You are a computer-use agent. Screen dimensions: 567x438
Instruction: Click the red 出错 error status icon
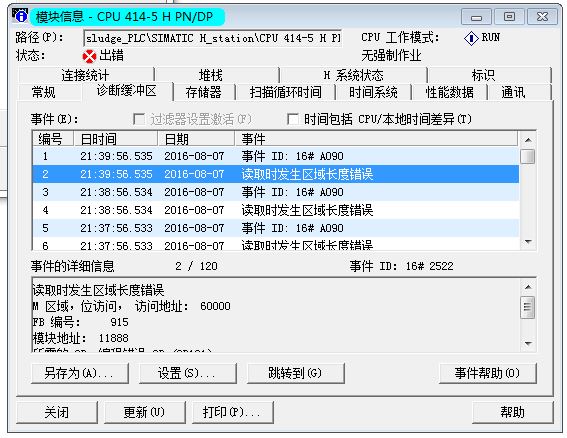click(x=89, y=56)
